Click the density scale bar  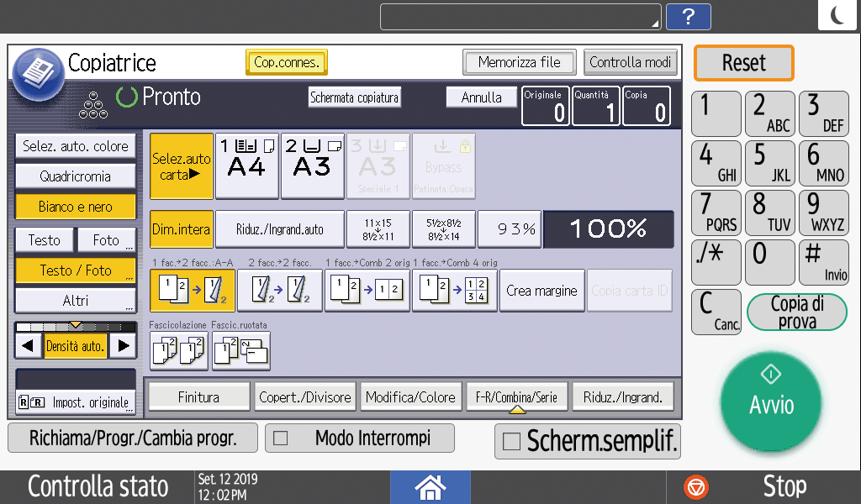point(75,327)
